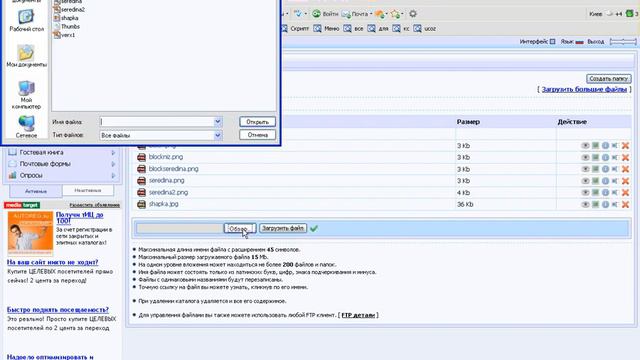Open the Загрузить большие файлы link
Viewport: 640px width, 360px height.
[x=584, y=89]
